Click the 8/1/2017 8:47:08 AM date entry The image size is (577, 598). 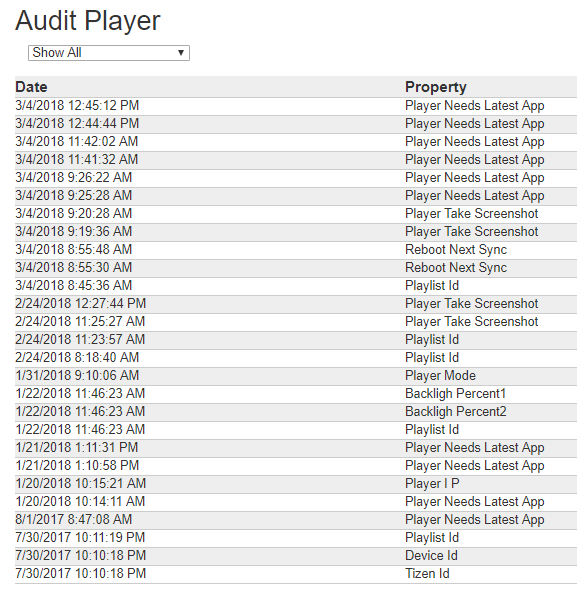coord(74,519)
